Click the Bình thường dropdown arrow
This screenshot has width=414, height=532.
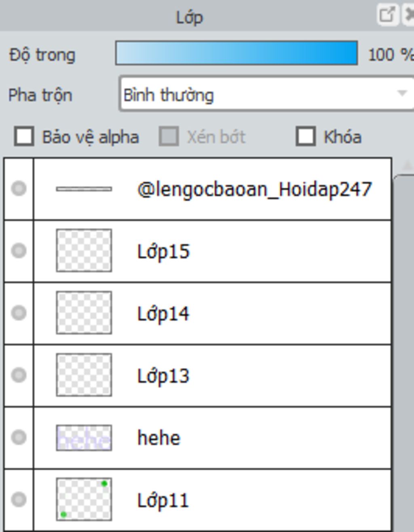(402, 93)
